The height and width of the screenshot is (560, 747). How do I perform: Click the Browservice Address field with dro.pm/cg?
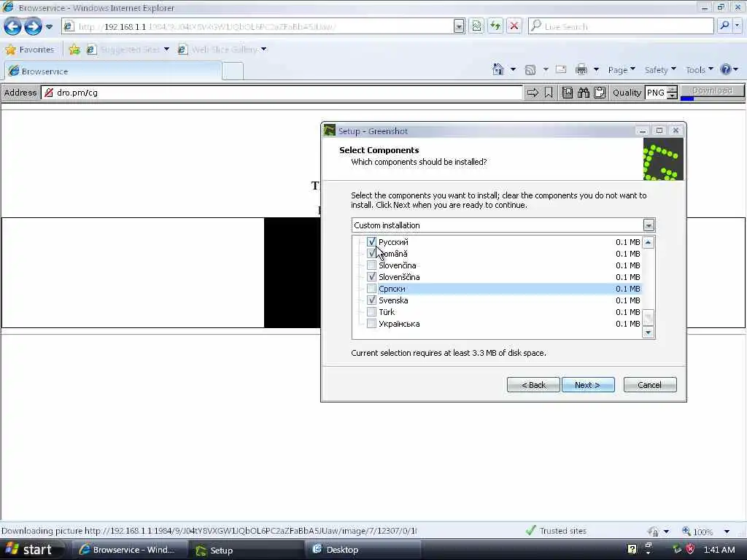(x=282, y=93)
